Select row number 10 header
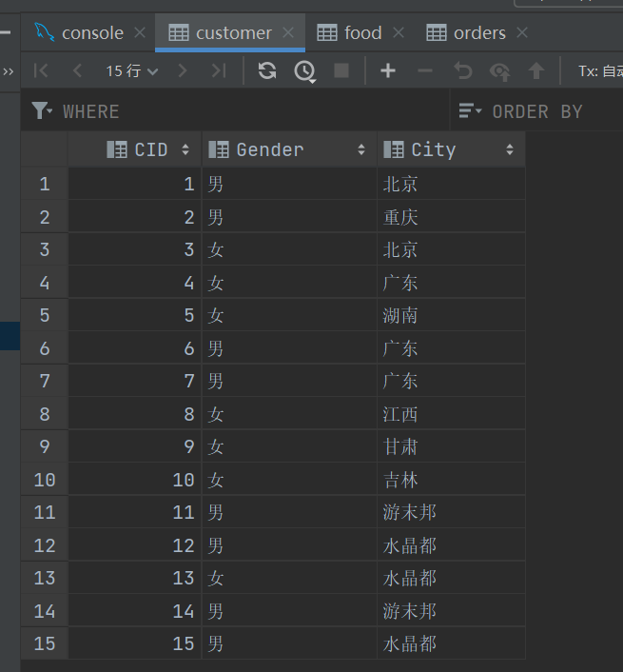 (45, 480)
